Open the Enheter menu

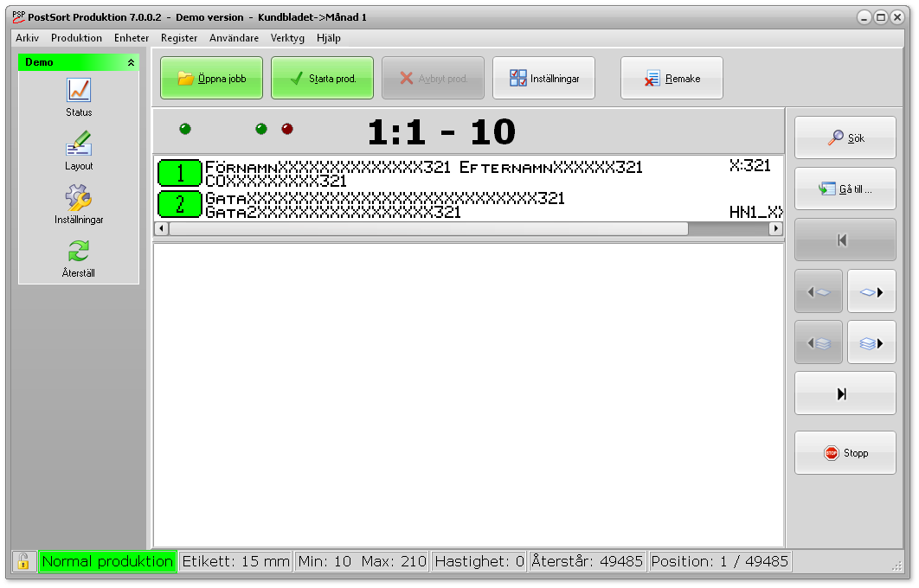(132, 38)
